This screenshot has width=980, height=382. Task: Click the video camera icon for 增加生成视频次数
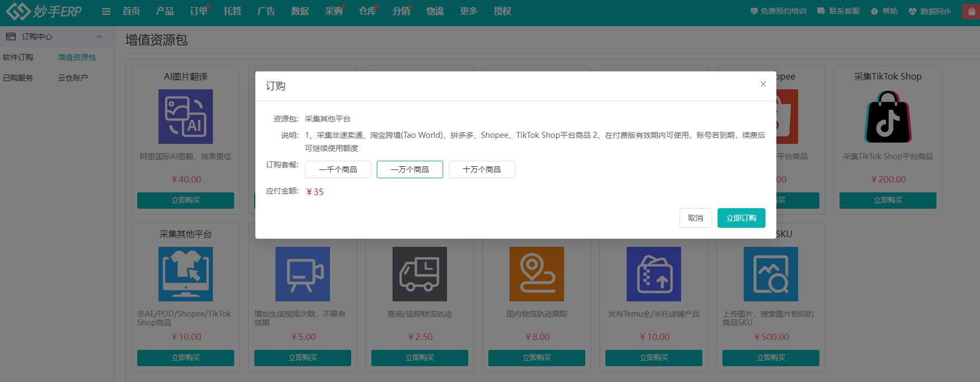pyautogui.click(x=303, y=274)
